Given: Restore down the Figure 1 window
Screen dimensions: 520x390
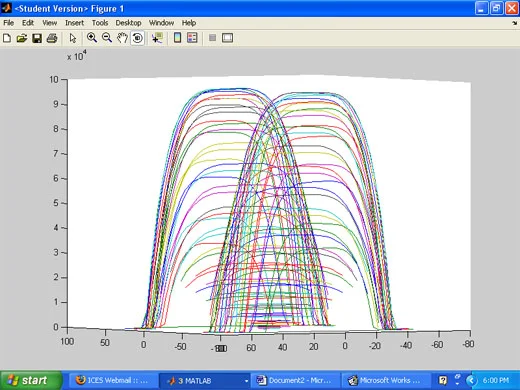Looking at the screenshot, I should [x=496, y=8].
